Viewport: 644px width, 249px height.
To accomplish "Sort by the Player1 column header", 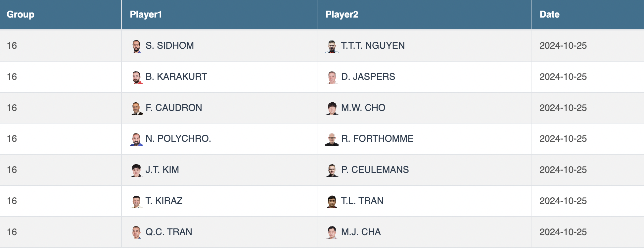I will click(x=146, y=15).
